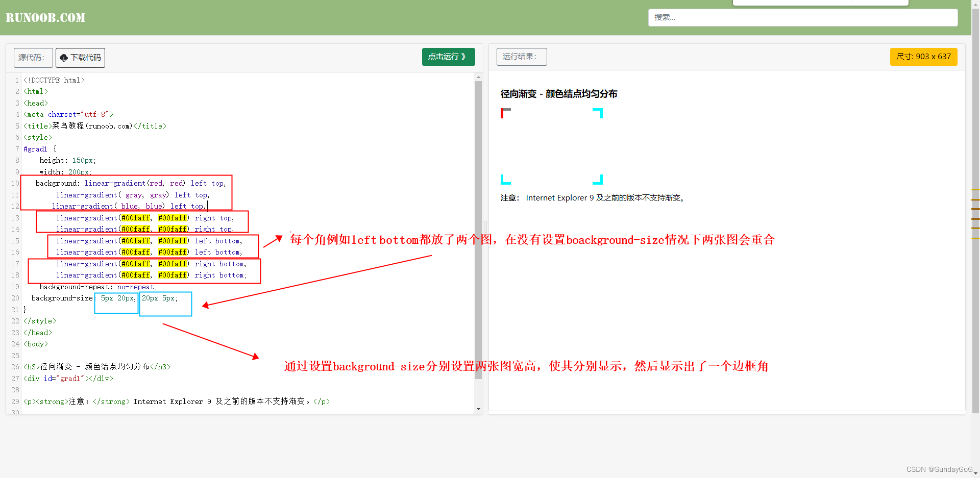Image resolution: width=980 pixels, height=478 pixels.
Task: Click the page scrollbar down arrow
Action: pyautogui.click(x=975, y=473)
